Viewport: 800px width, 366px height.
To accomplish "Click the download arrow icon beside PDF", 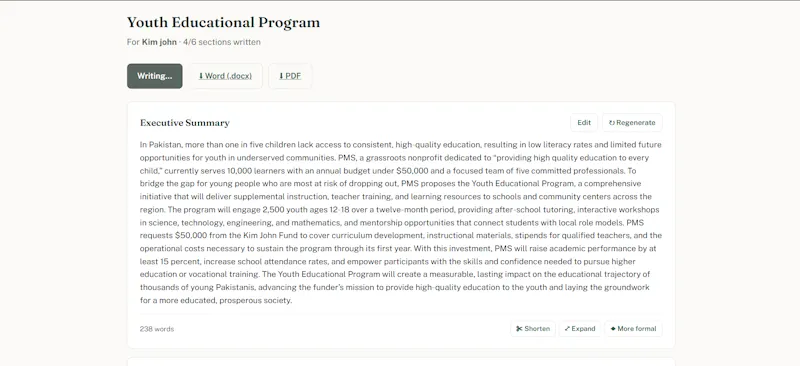I will 281,76.
